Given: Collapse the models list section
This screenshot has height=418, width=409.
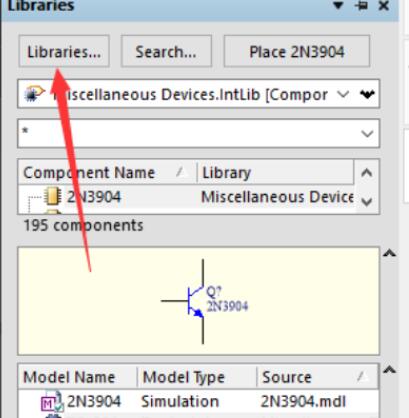Looking at the screenshot, I should 389,370.
